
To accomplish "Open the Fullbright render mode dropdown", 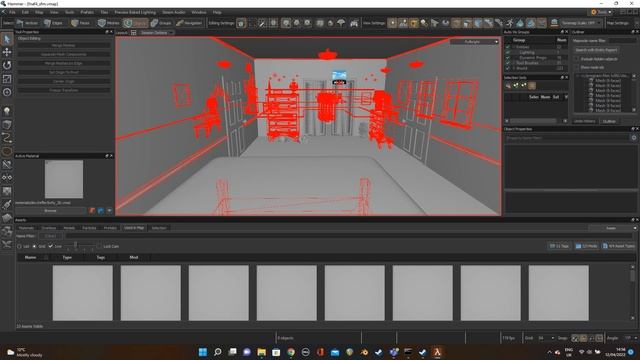I will click(x=474, y=42).
